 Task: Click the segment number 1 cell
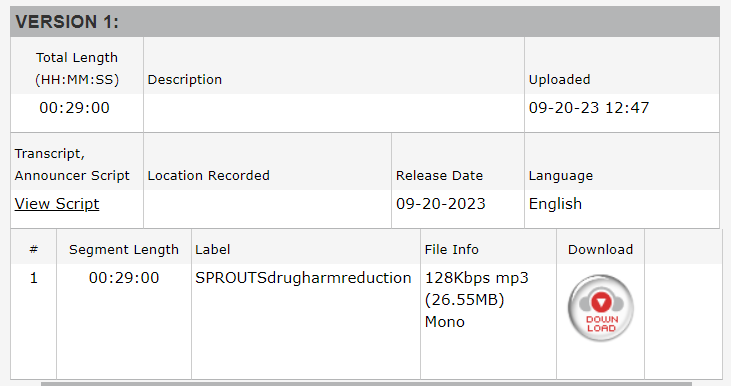[x=34, y=278]
